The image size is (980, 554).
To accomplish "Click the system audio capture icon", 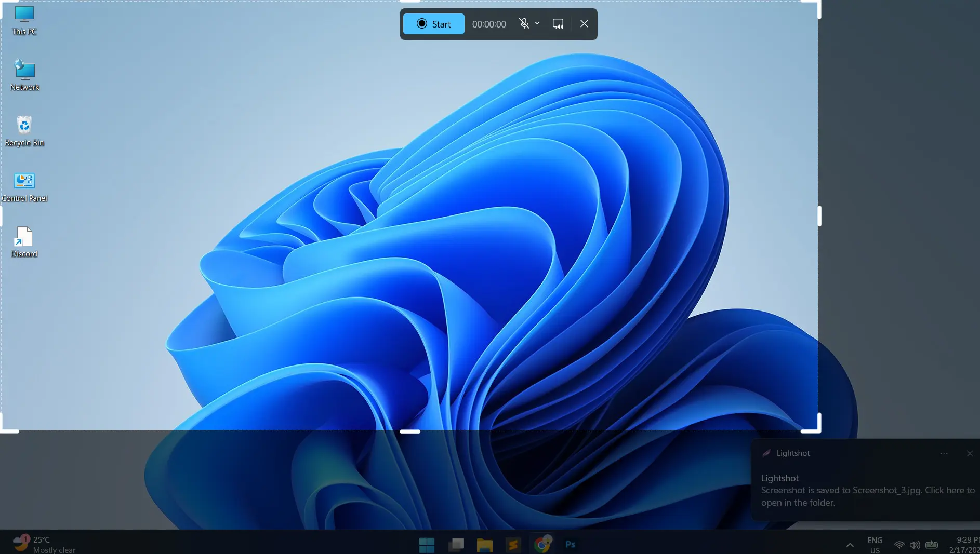I will pos(558,23).
